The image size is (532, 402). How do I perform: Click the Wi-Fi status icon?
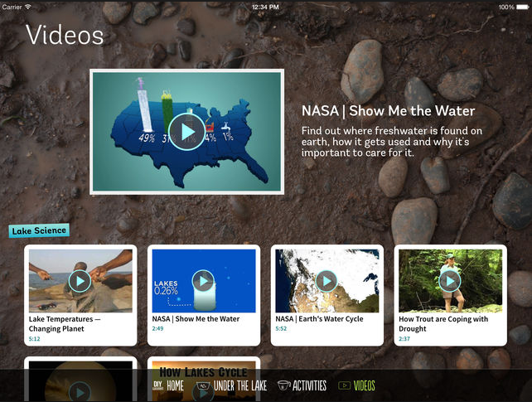tap(27, 7)
